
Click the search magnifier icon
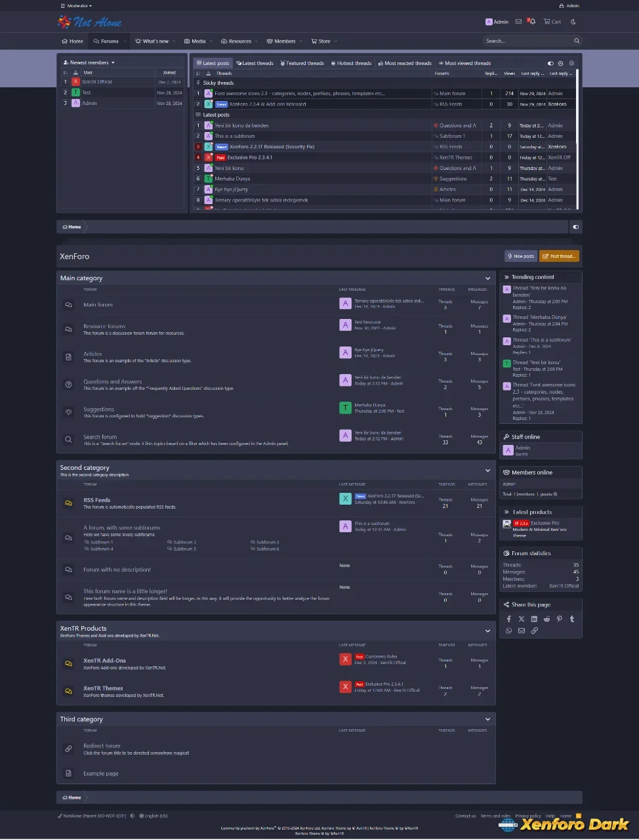click(x=577, y=41)
